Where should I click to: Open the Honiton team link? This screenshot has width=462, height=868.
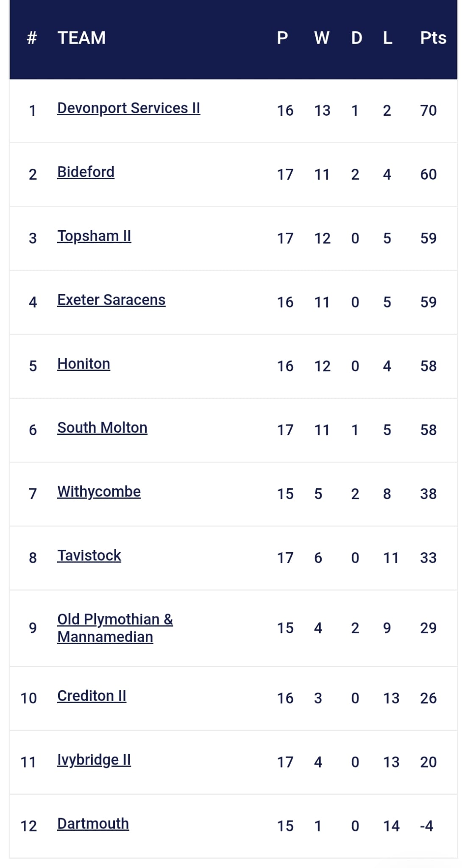tap(83, 364)
